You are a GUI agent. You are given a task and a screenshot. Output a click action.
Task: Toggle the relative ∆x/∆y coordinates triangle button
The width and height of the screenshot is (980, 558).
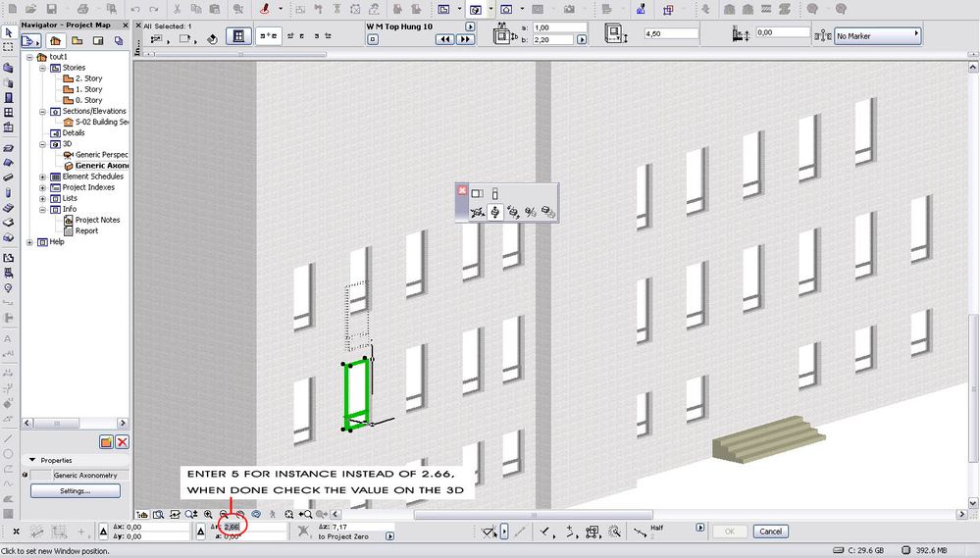click(104, 532)
